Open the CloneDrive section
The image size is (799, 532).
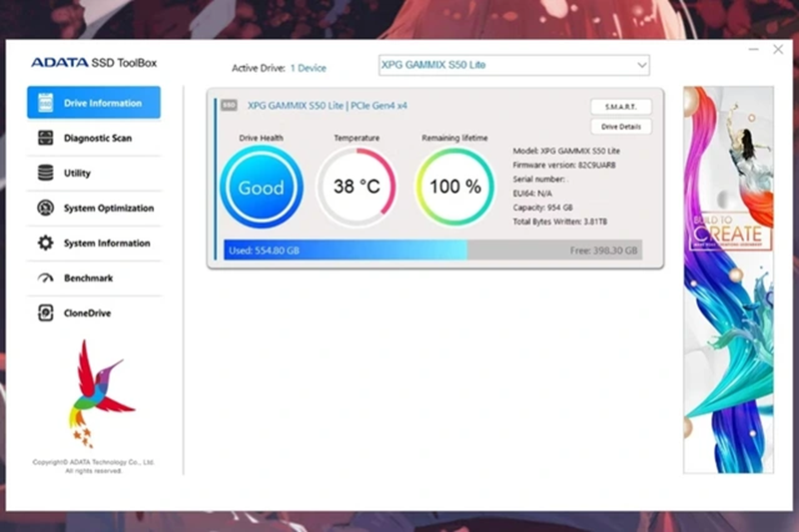(94, 312)
